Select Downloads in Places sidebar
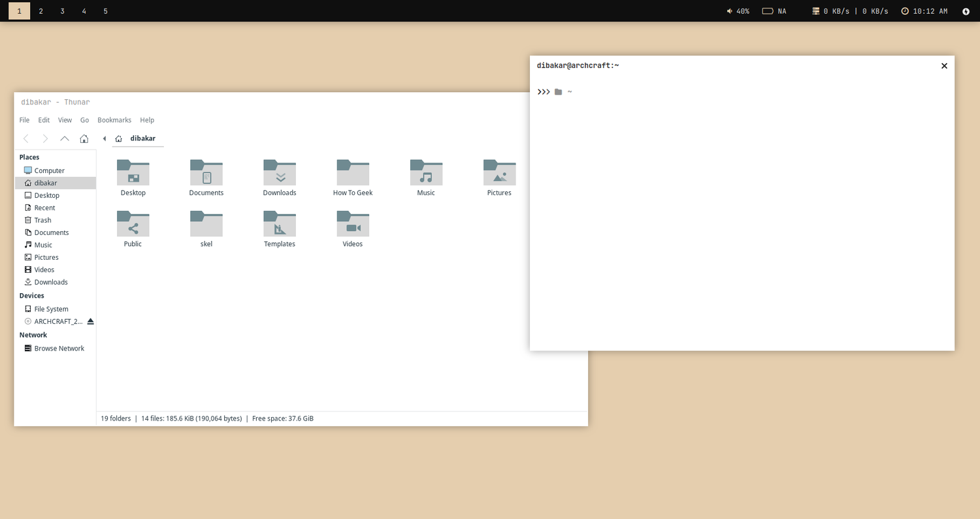The image size is (980, 519). coord(56,282)
